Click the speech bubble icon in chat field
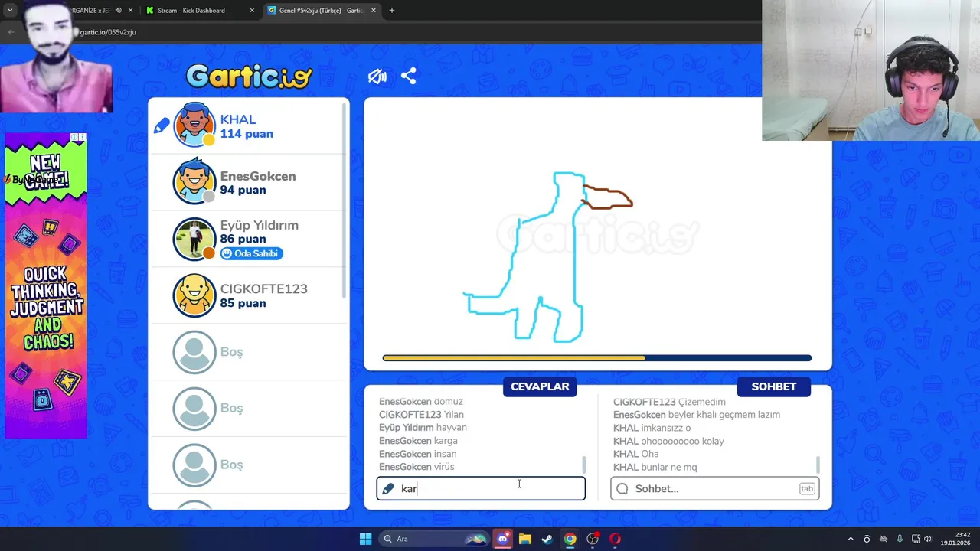The height and width of the screenshot is (551, 980). pos(622,488)
